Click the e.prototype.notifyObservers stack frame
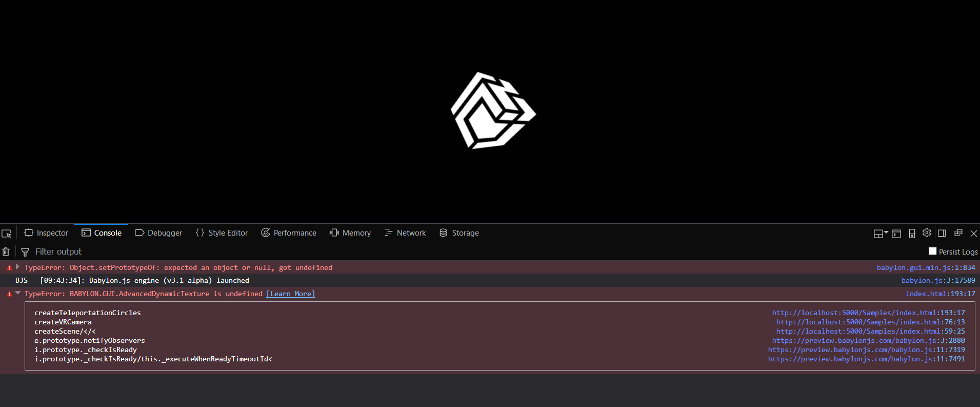The height and width of the screenshot is (407, 980). tap(89, 341)
